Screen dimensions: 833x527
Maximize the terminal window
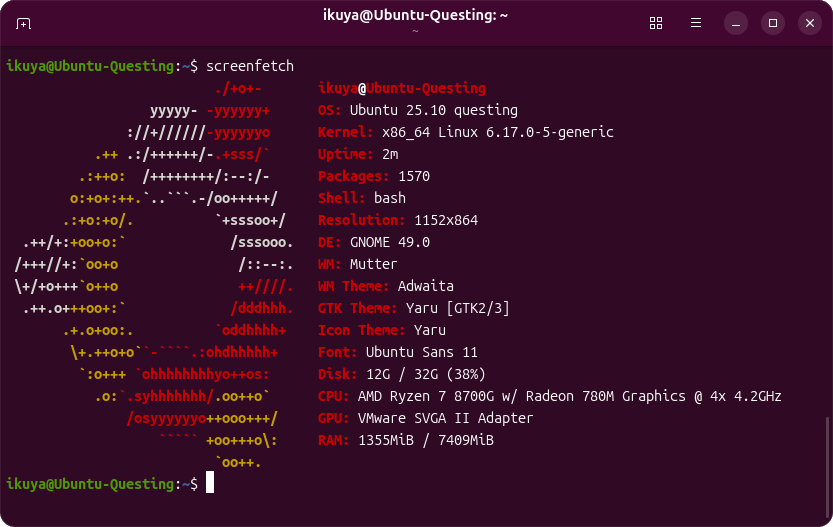[x=772, y=23]
